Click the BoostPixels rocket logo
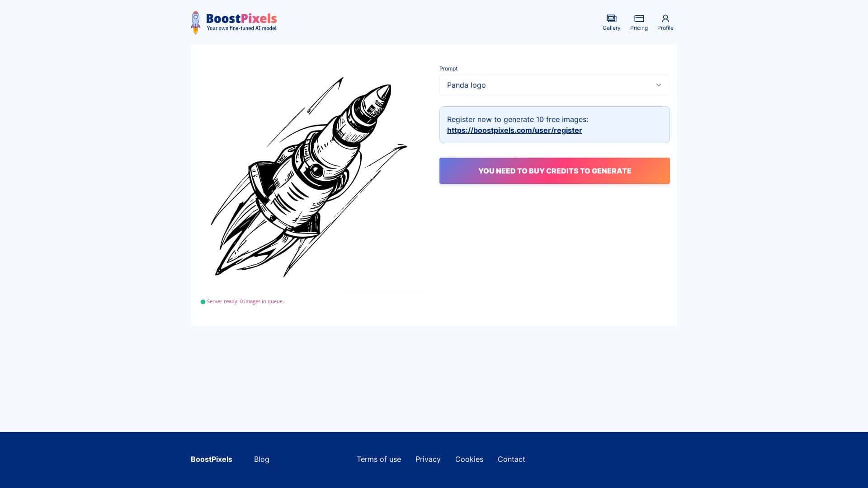 pyautogui.click(x=196, y=22)
